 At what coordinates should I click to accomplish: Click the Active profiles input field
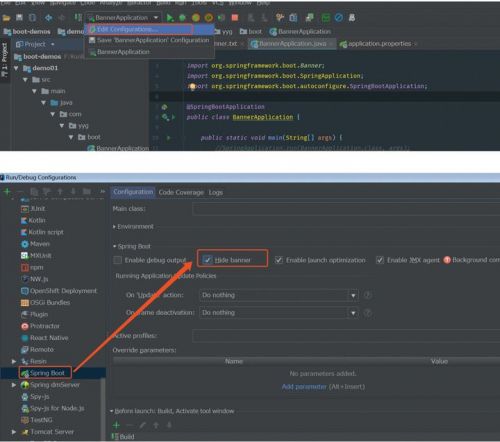[x=346, y=336]
